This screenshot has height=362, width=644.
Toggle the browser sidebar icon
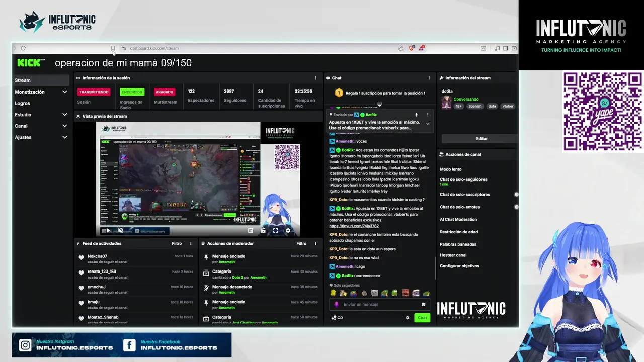[506, 48]
